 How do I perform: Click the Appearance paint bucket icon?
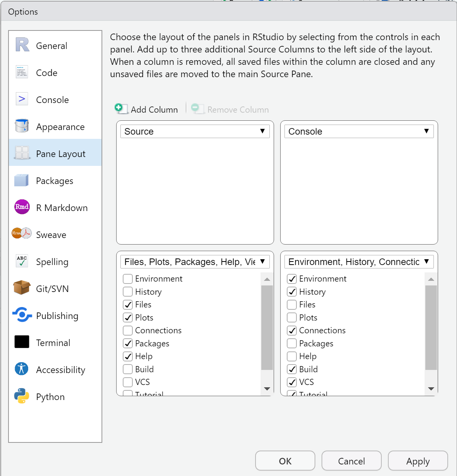(x=22, y=126)
